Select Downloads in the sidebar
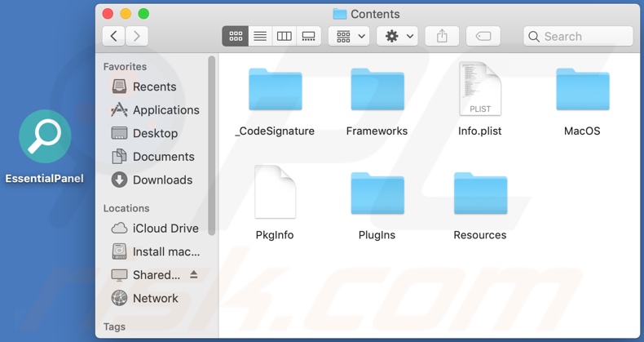The height and width of the screenshot is (342, 644). (x=162, y=180)
